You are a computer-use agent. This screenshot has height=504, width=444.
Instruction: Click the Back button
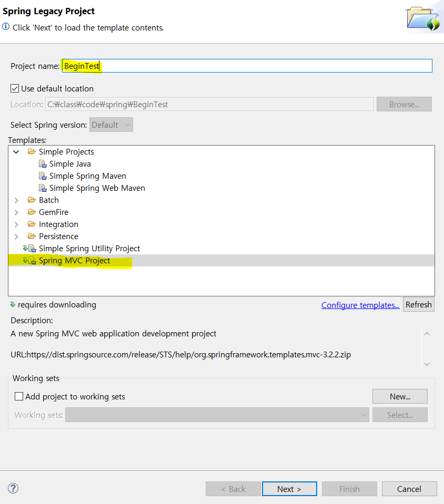[x=233, y=489]
